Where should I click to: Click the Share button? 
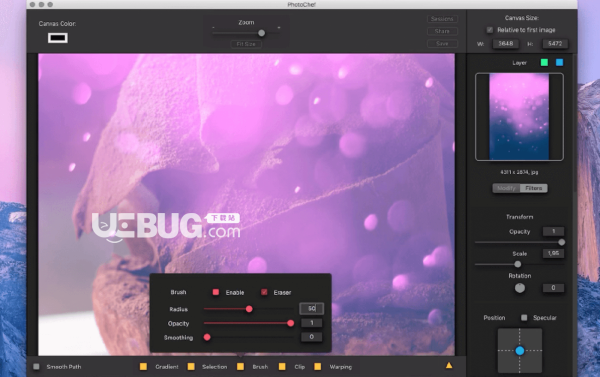(442, 31)
